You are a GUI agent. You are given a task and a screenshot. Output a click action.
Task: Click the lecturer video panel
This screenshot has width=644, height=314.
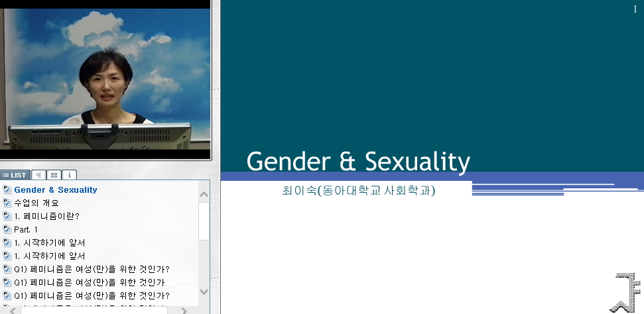click(x=105, y=79)
